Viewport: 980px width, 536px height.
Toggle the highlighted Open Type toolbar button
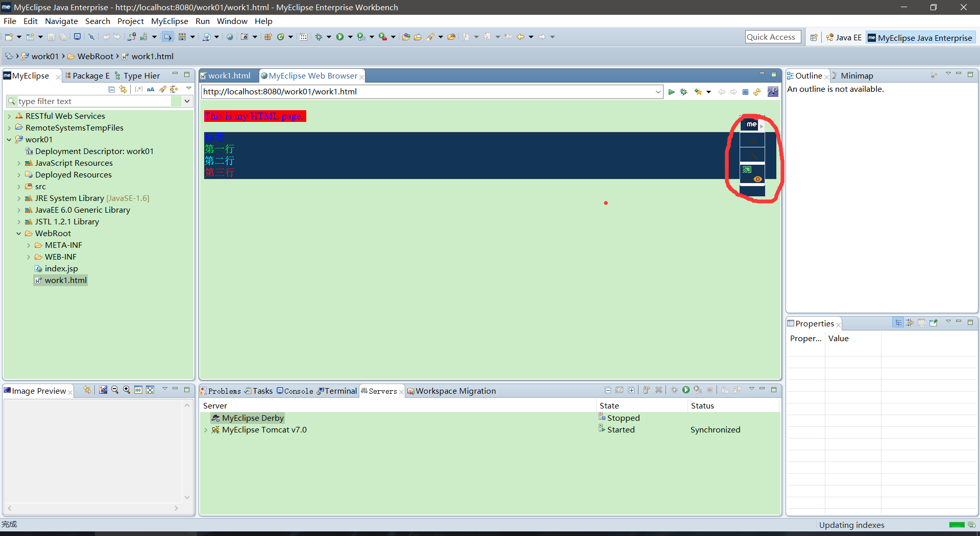167,37
